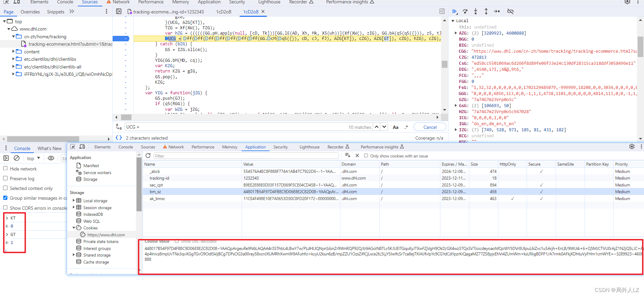Viewport: 644px width, 296px height.
Task: Focus the cookie Filter input field
Action: [x=246, y=156]
